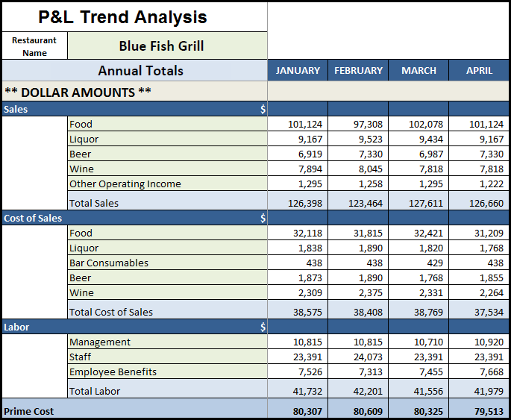Select the Prime Cost label
The image size is (511, 420).
click(x=134, y=408)
